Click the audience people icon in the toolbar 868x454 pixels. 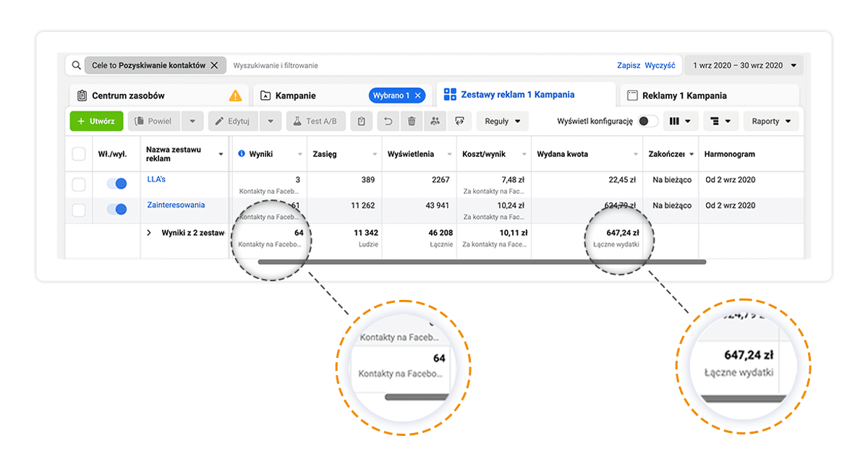pyautogui.click(x=435, y=121)
